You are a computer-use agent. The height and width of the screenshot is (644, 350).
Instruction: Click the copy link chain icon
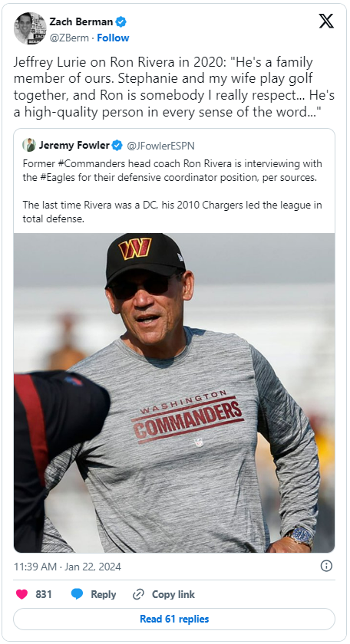point(138,594)
